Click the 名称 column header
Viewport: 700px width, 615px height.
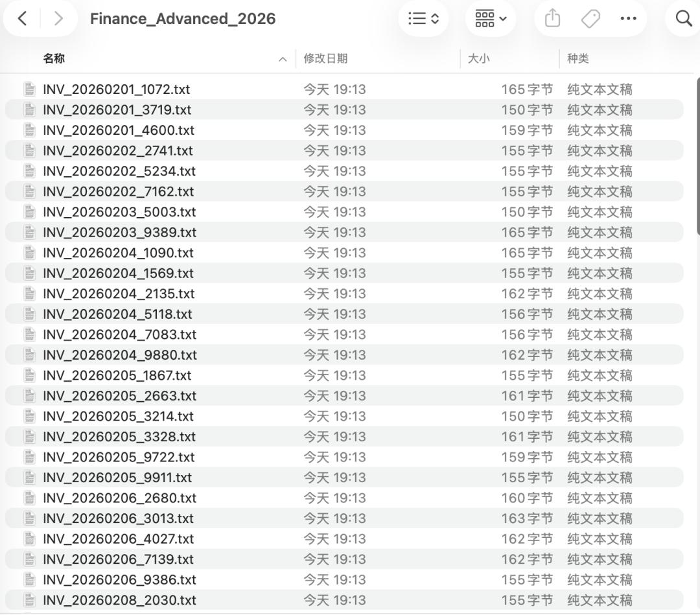point(54,58)
